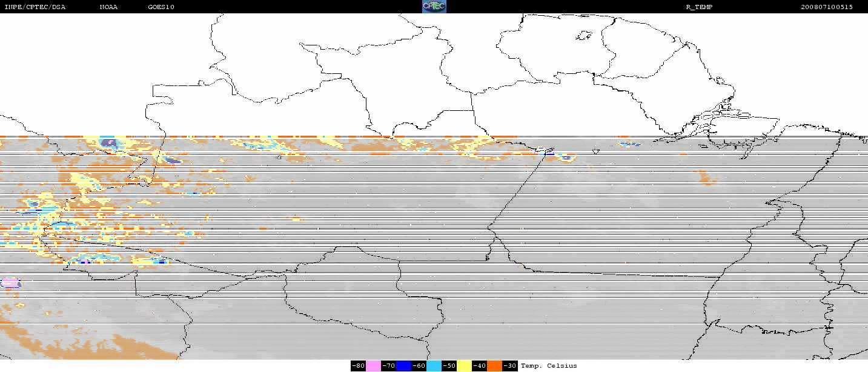Image resolution: width=868 pixels, height=372 pixels.
Task: Click the INPE/CPTEC/DSA header text
Action: click(x=35, y=7)
